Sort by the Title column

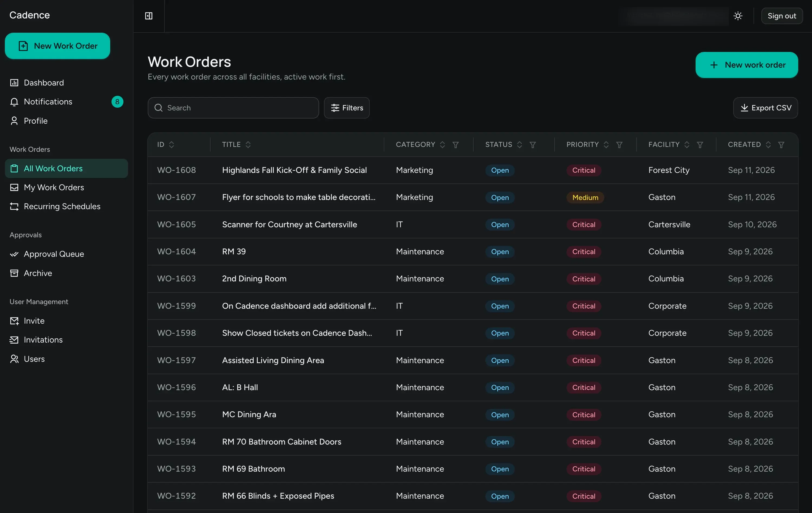(x=248, y=144)
